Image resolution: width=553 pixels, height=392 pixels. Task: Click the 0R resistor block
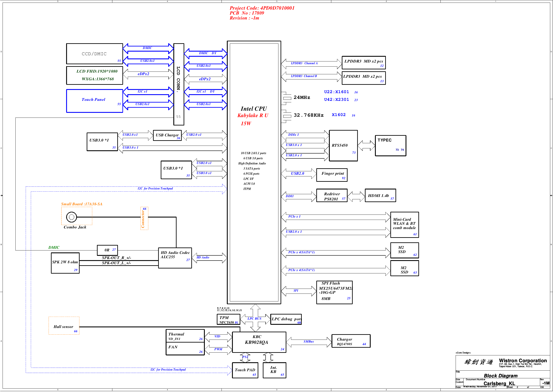pos(107,250)
